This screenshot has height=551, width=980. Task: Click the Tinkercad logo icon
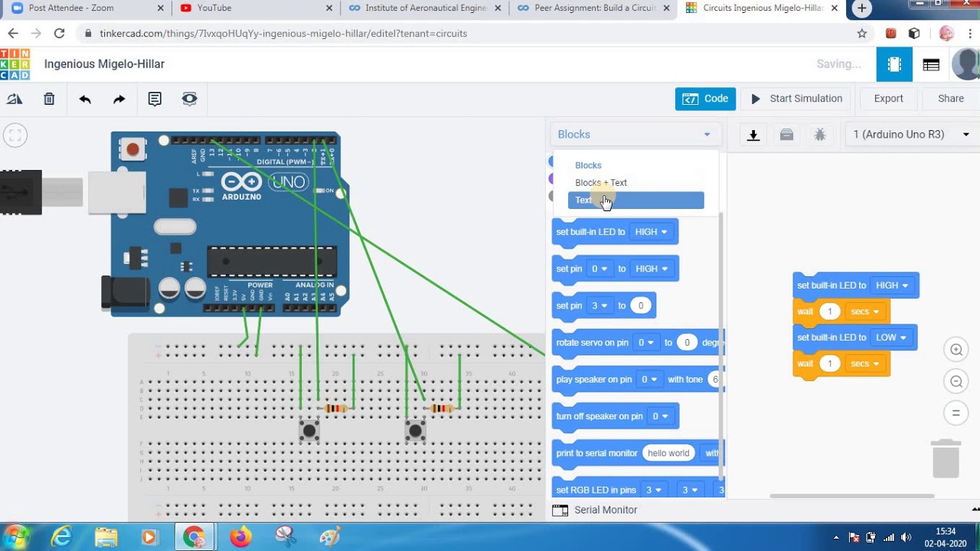click(x=15, y=64)
